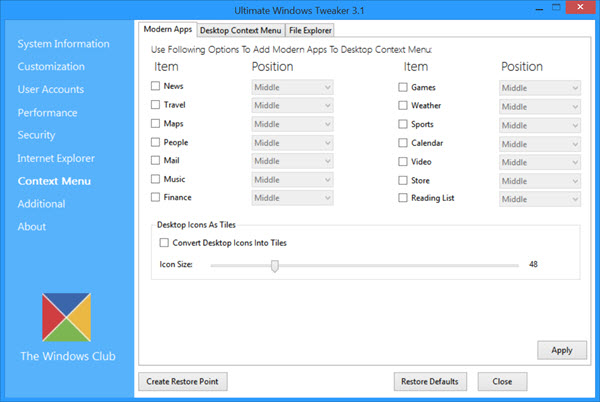Tick the Store checkbox
Screen dimensions: 600x402
click(403, 180)
